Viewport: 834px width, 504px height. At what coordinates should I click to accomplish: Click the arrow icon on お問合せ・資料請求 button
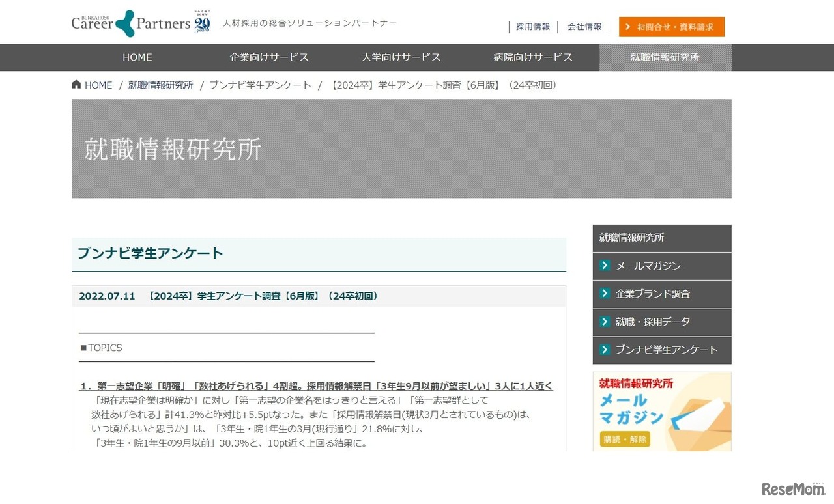coord(627,27)
